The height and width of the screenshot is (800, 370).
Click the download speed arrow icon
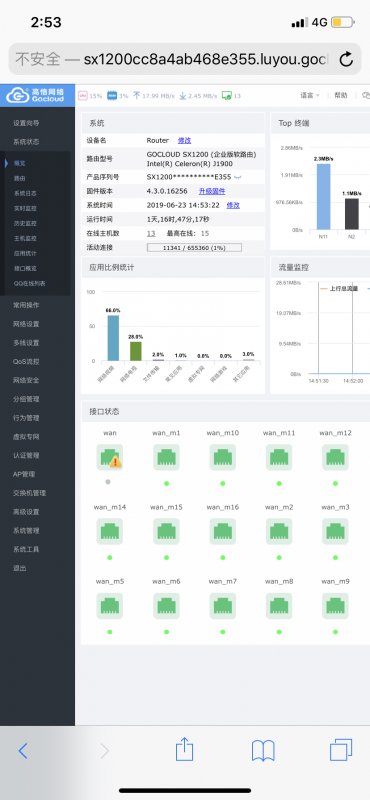point(183,95)
